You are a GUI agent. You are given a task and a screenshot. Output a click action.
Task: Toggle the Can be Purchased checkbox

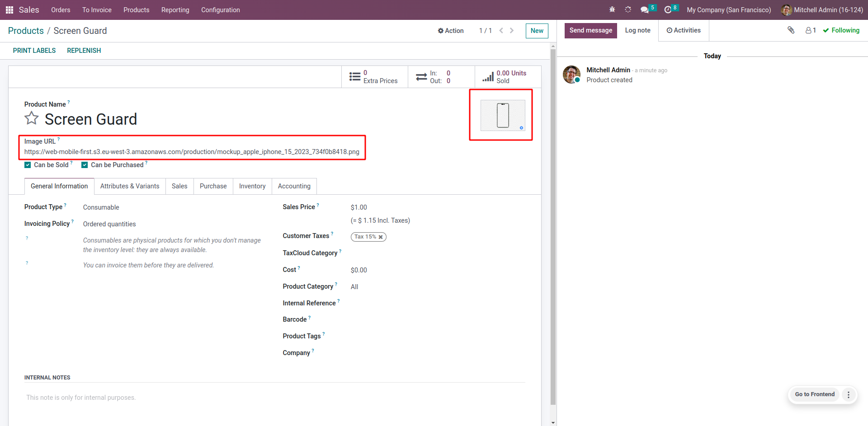click(85, 165)
